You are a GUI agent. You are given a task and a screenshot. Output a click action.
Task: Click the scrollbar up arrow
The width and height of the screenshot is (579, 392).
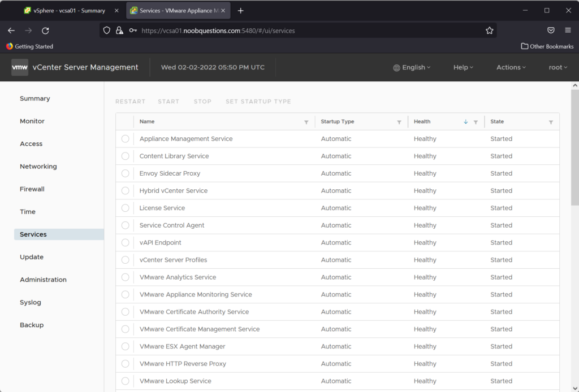575,85
